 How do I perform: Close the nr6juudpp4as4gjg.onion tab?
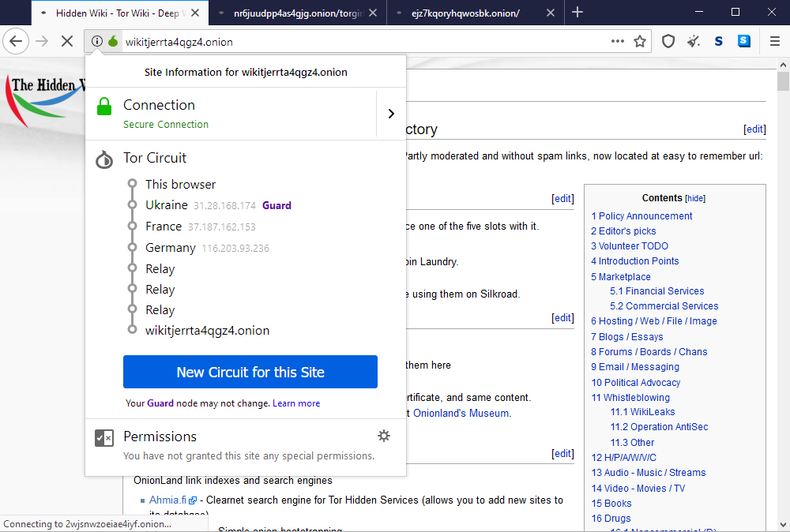[x=373, y=13]
